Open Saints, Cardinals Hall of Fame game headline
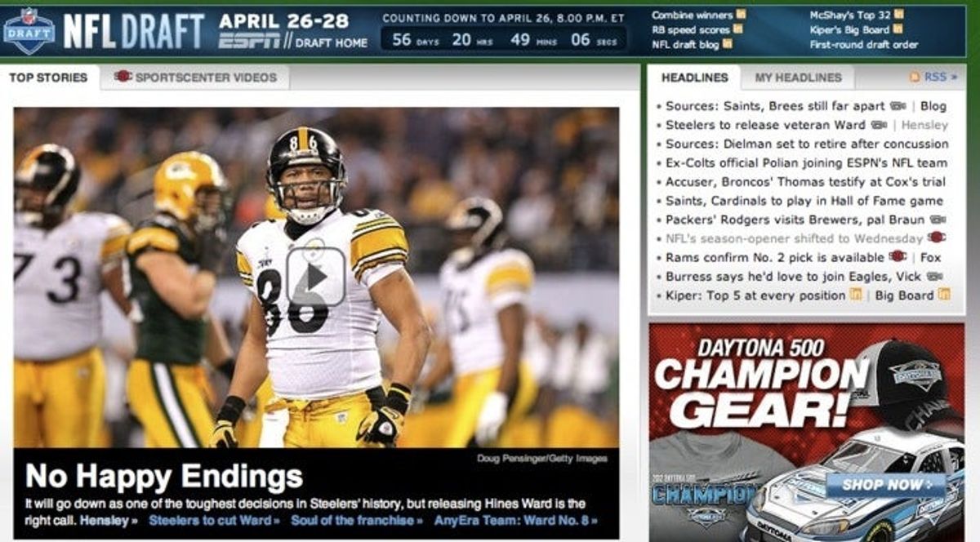Screen dimensions: 980x542 pyautogui.click(x=804, y=200)
